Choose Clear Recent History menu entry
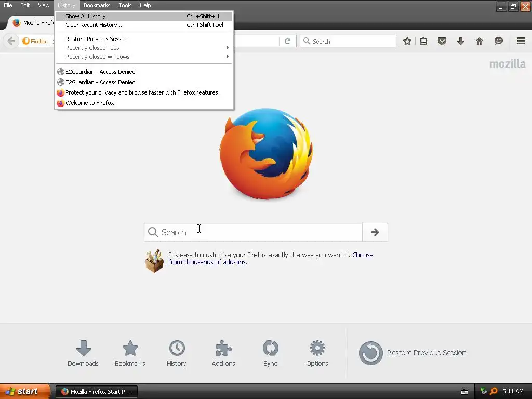Viewport: 532px width, 399px height. point(144,25)
